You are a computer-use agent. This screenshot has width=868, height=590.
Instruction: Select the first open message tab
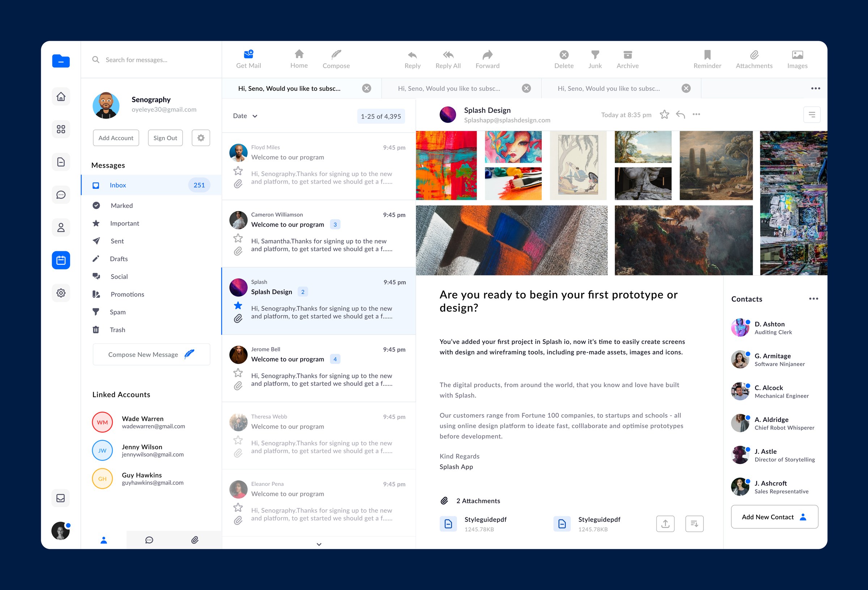point(301,89)
